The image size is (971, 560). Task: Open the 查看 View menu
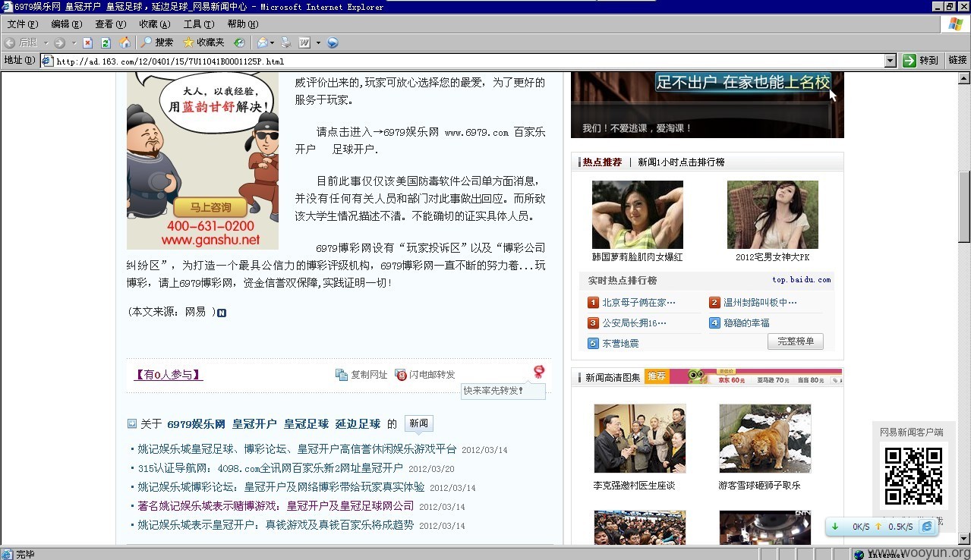pos(110,24)
